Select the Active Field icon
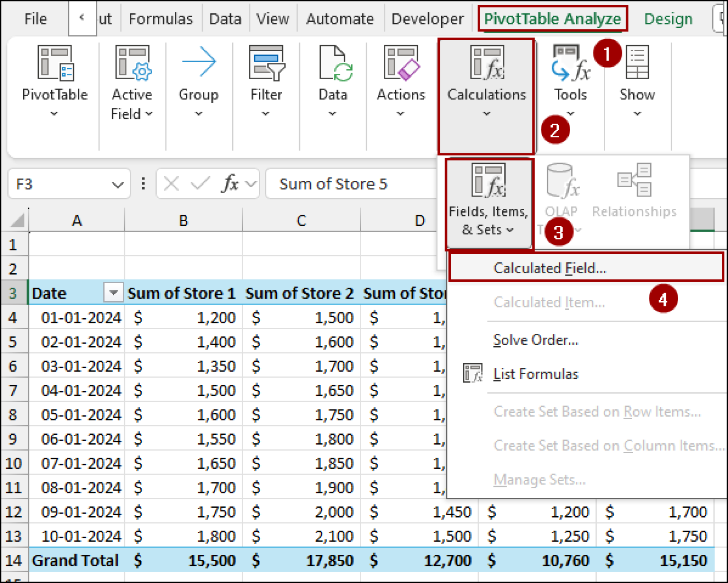The width and height of the screenshot is (728, 583). [132, 66]
